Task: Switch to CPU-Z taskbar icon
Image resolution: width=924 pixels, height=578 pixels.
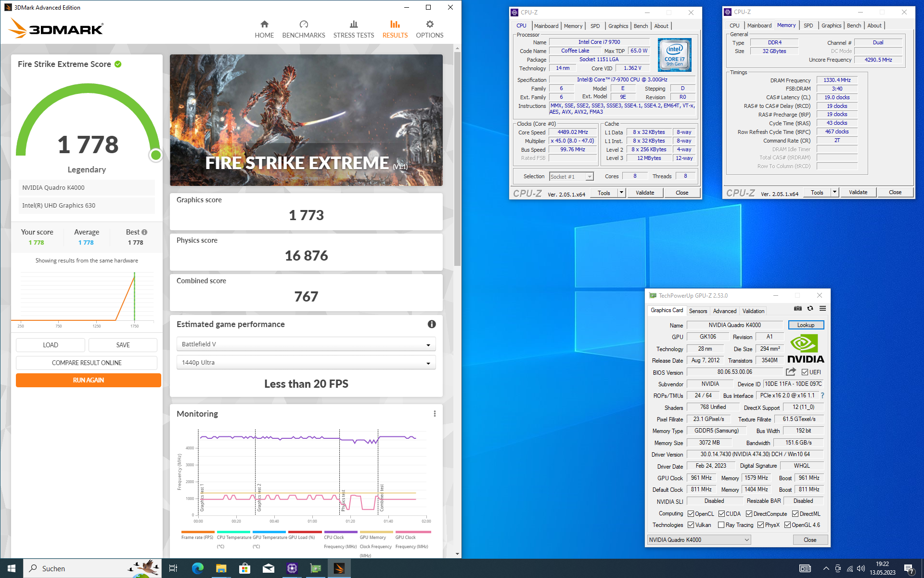Action: 292,568
